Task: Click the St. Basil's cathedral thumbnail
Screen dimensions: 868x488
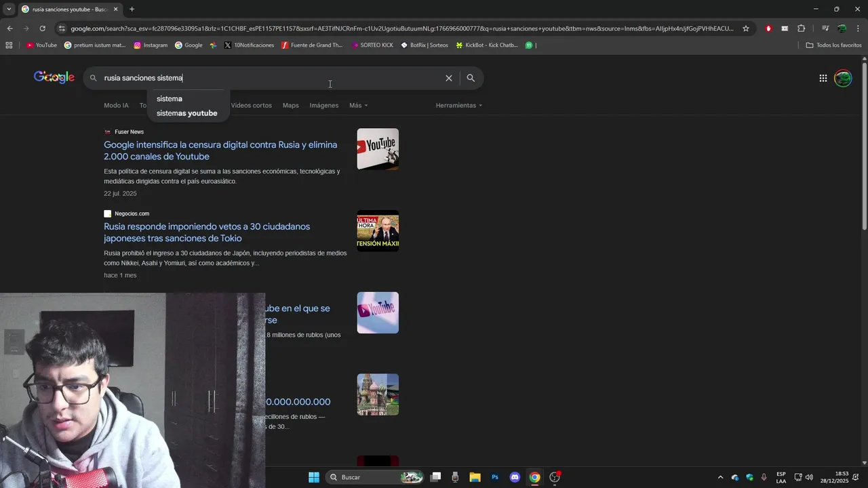Action: 378,394
